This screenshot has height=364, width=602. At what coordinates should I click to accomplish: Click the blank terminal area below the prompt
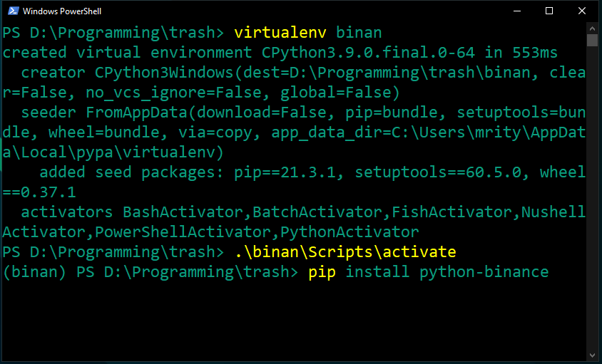[294, 322]
